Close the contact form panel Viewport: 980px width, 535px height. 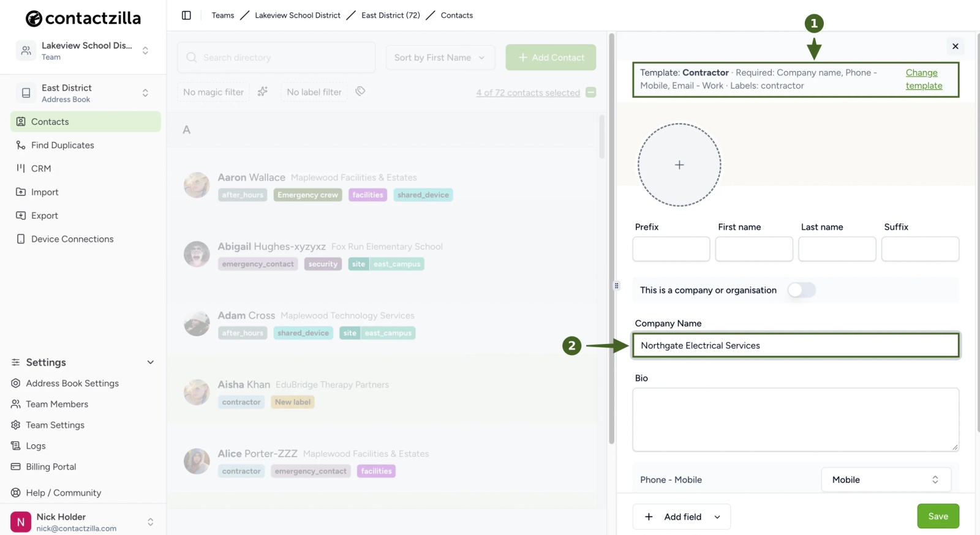tap(955, 47)
